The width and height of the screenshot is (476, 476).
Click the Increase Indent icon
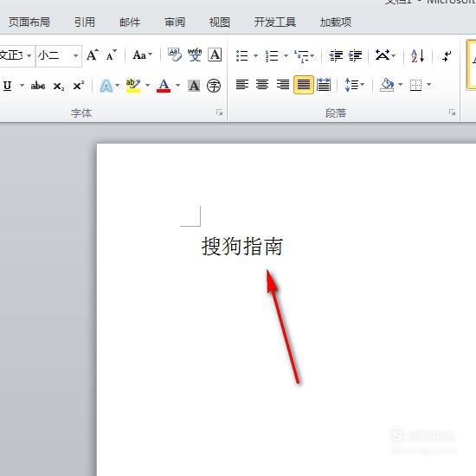tap(355, 56)
